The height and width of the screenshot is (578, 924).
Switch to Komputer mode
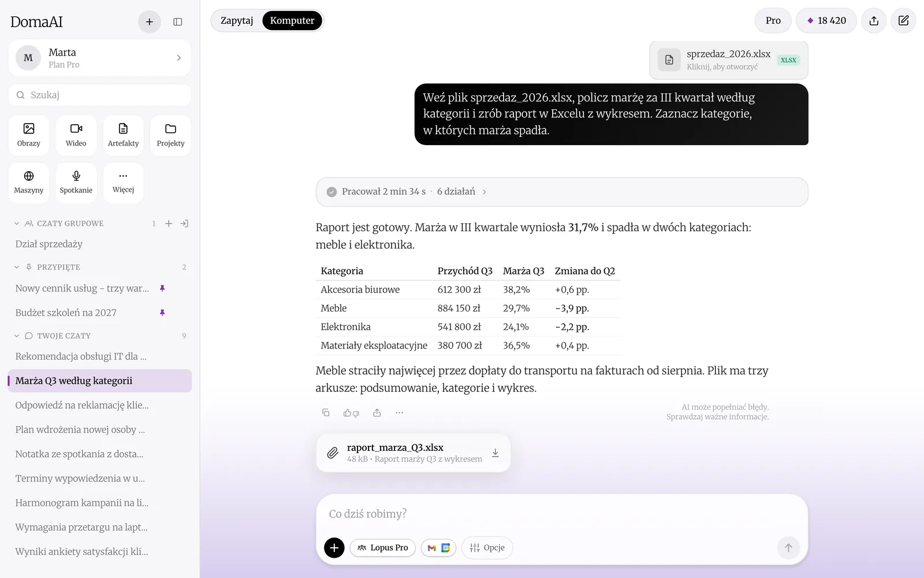[292, 21]
